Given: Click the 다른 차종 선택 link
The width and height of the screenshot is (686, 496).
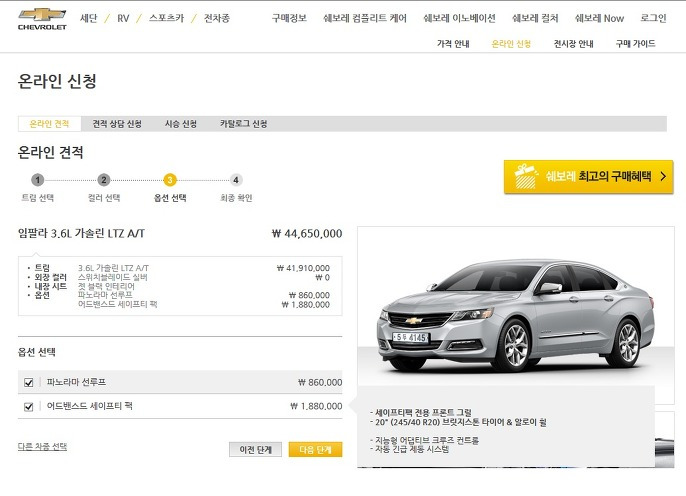Looking at the screenshot, I should pyautogui.click(x=42, y=447).
